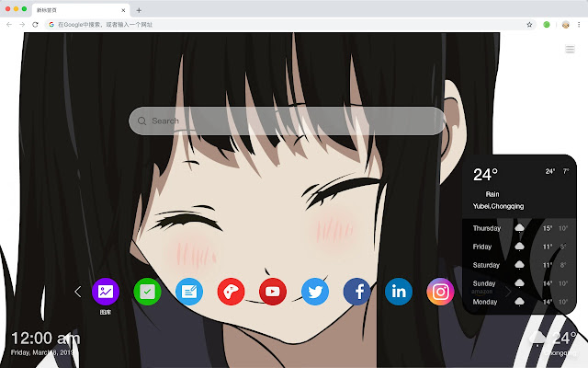588x368 pixels.
Task: Open the hamburger menu on the new tab page
Action: click(570, 49)
